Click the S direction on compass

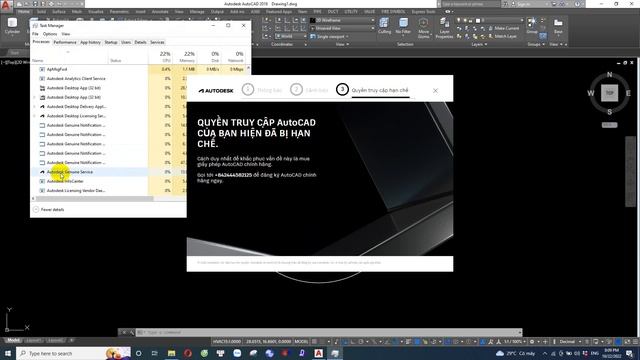609,112
